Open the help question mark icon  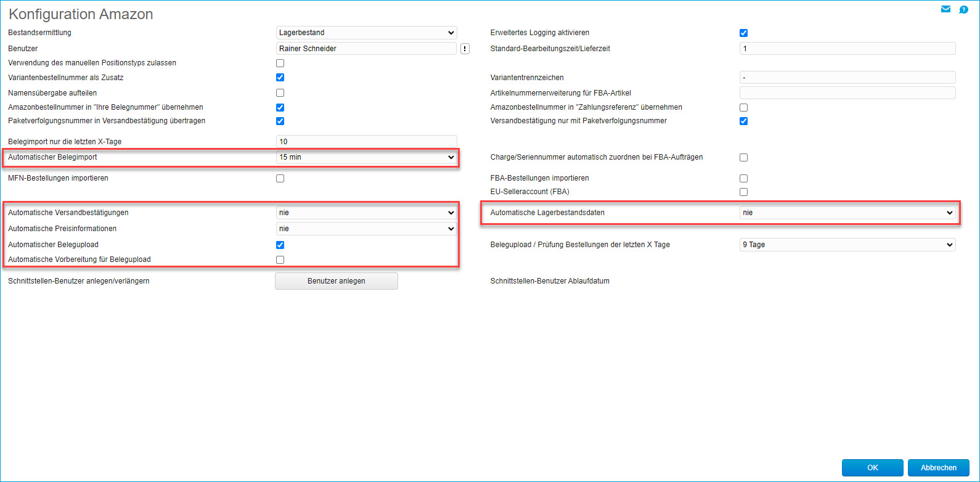tap(963, 9)
